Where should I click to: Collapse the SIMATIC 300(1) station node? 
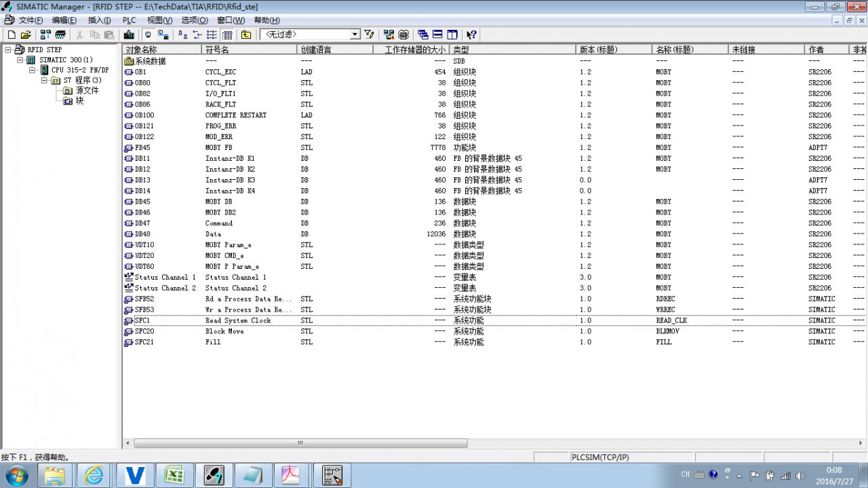20,60
